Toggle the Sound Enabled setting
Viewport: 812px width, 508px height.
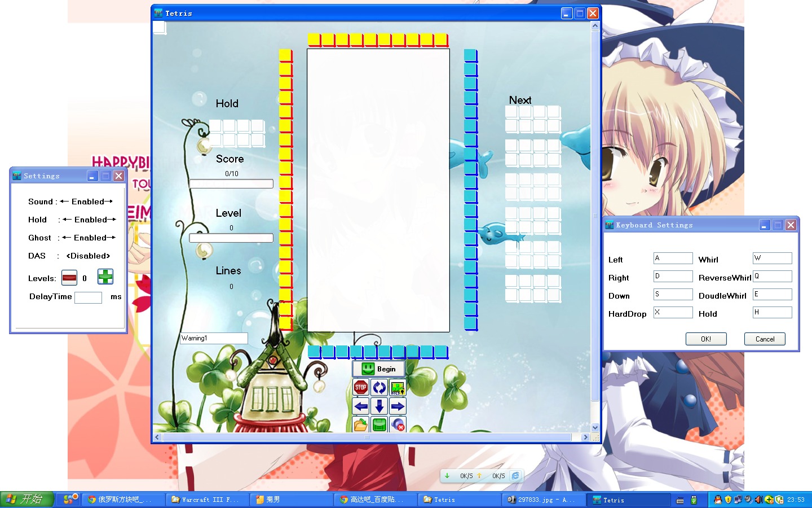(87, 202)
